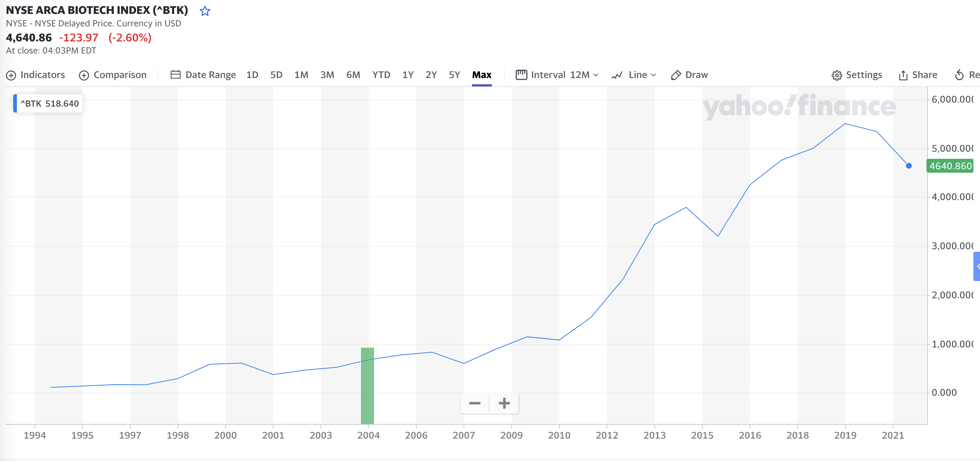
Task: Click the Indicators plus icon
Action: [x=11, y=75]
